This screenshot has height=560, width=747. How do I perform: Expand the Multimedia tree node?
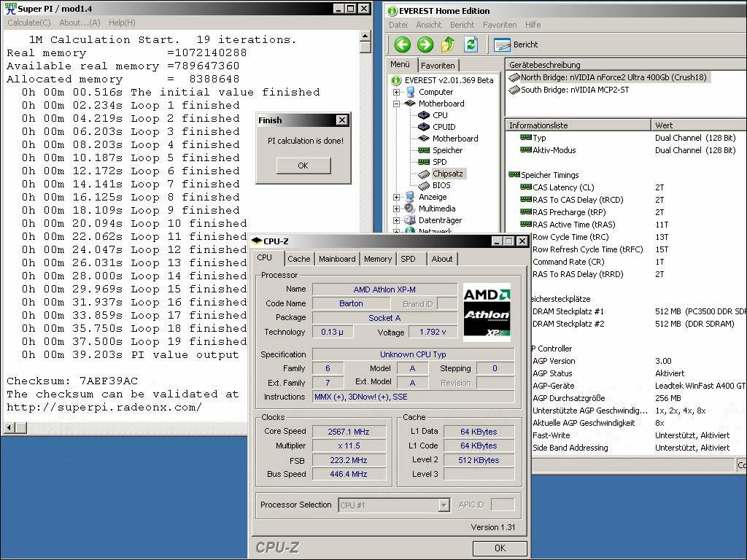click(396, 209)
